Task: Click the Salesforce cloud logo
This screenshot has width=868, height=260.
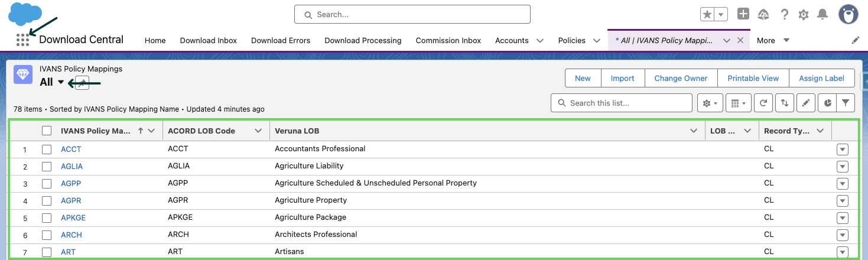Action: tap(25, 14)
